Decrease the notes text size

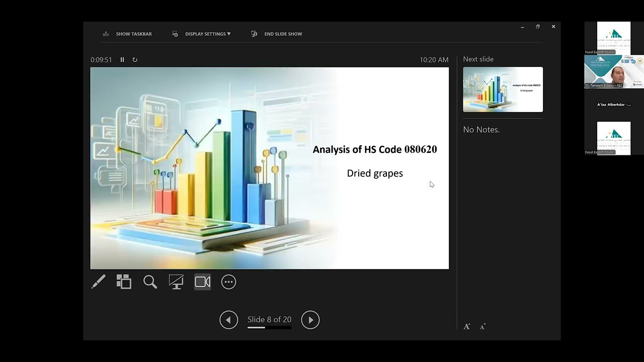pos(482,327)
